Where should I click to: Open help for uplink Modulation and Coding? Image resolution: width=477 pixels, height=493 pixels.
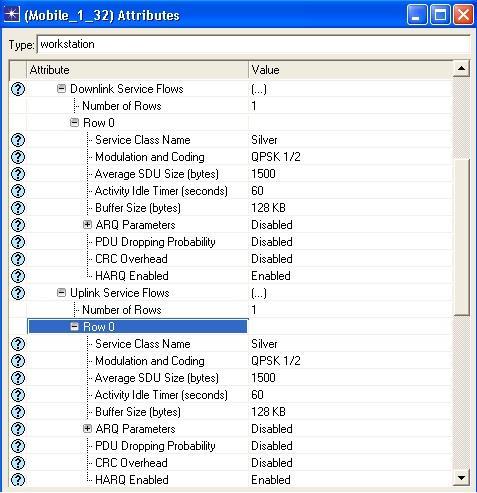point(18,361)
